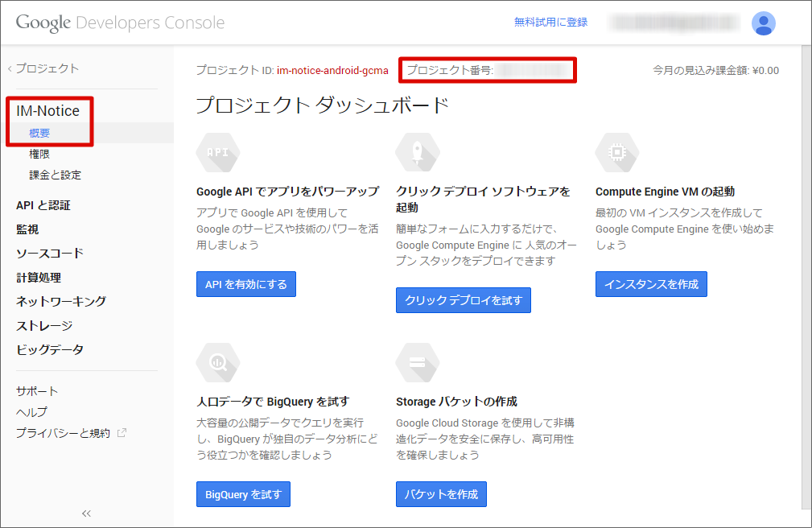Image resolution: width=812 pixels, height=528 pixels.
Task: Click the blurred account email in header
Action: tap(674, 23)
